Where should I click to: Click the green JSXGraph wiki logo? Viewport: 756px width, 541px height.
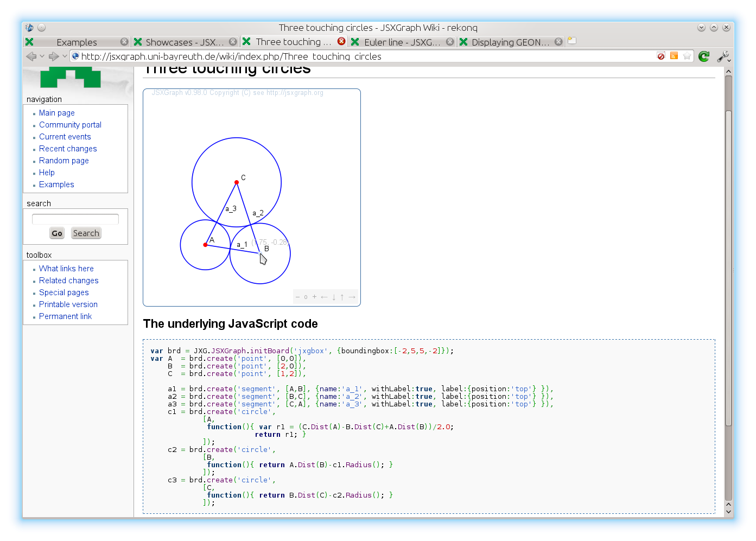click(71, 77)
